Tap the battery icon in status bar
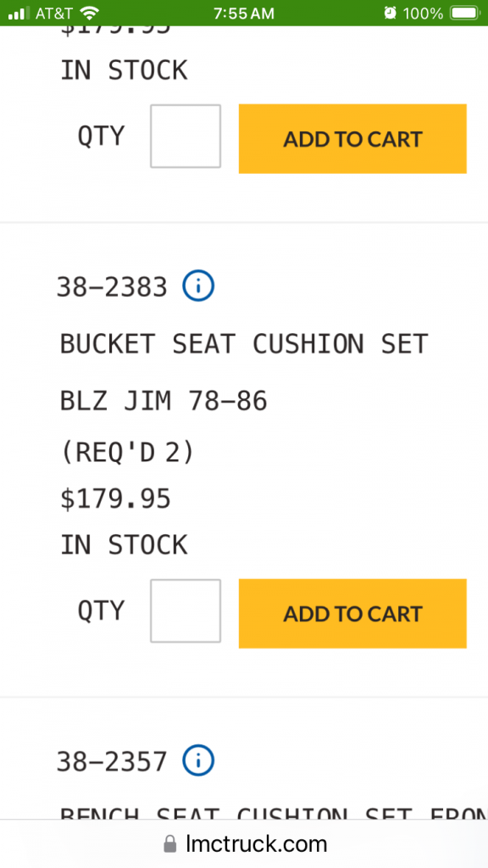 coord(465,13)
